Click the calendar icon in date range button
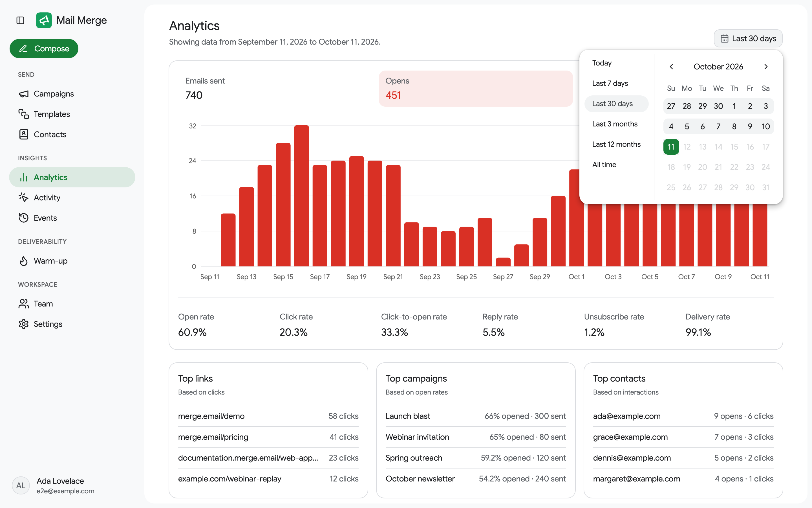This screenshot has height=508, width=812. [x=724, y=39]
